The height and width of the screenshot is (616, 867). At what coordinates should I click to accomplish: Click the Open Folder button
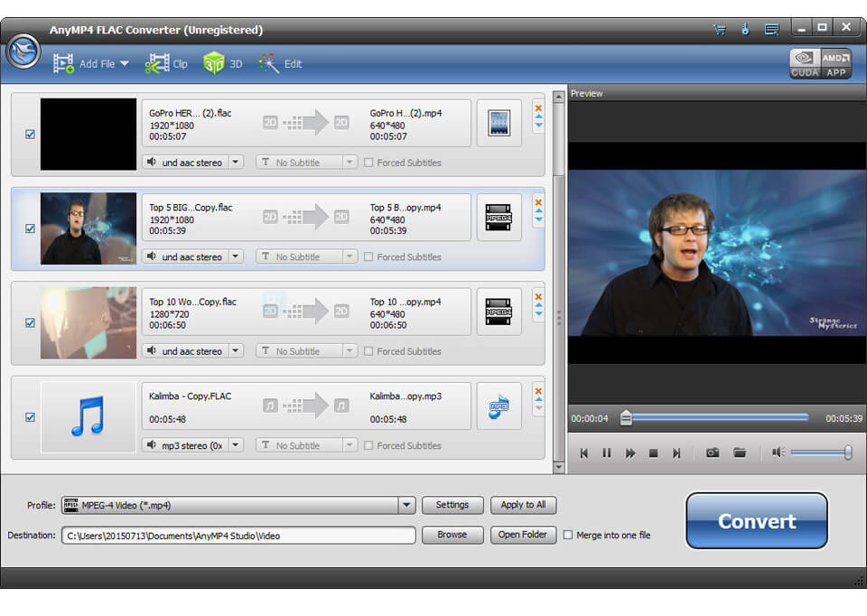click(x=523, y=535)
